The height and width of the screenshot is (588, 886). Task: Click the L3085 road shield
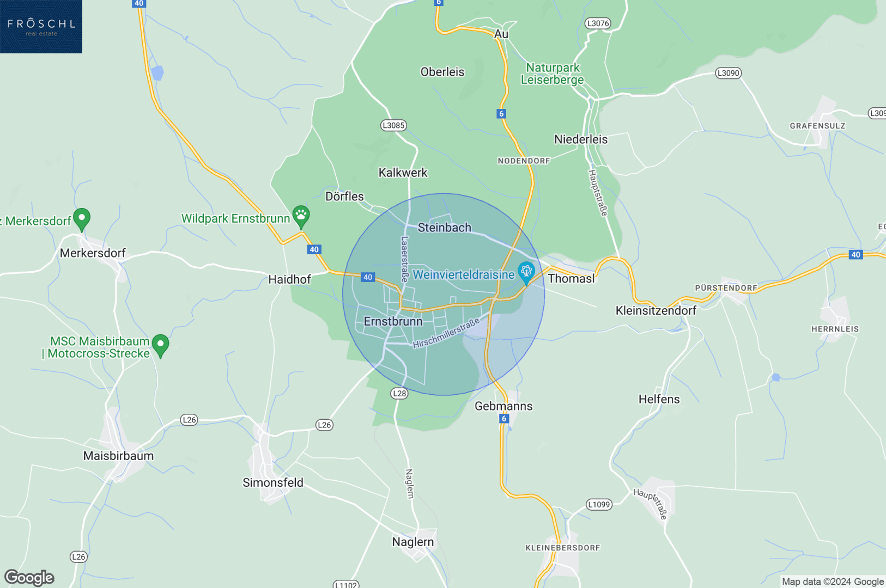393,125
